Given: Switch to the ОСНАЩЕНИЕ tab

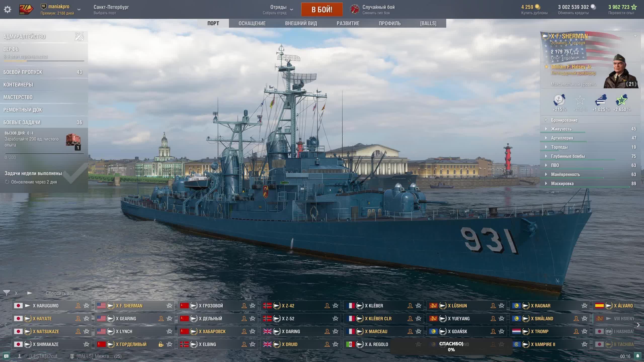Looking at the screenshot, I should tap(252, 23).
